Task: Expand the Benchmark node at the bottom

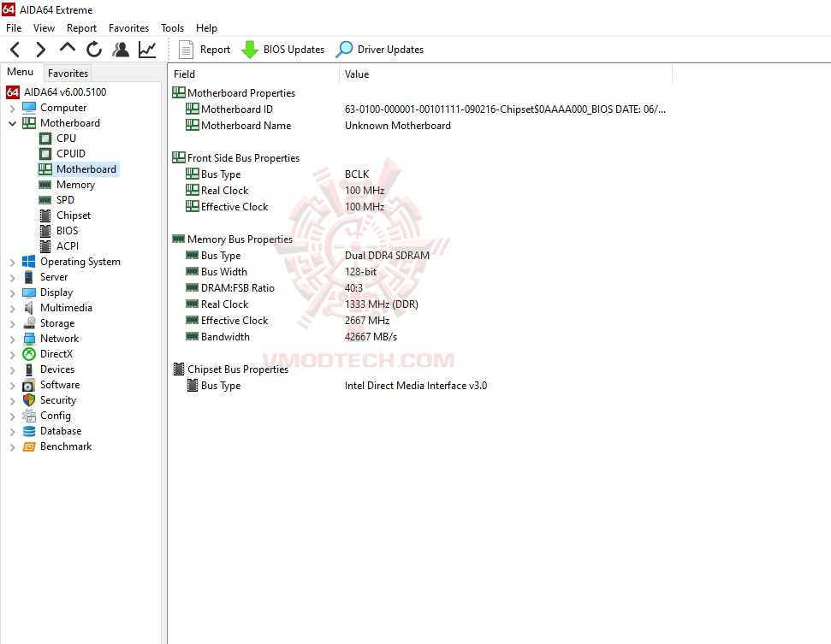Action: click(x=11, y=446)
